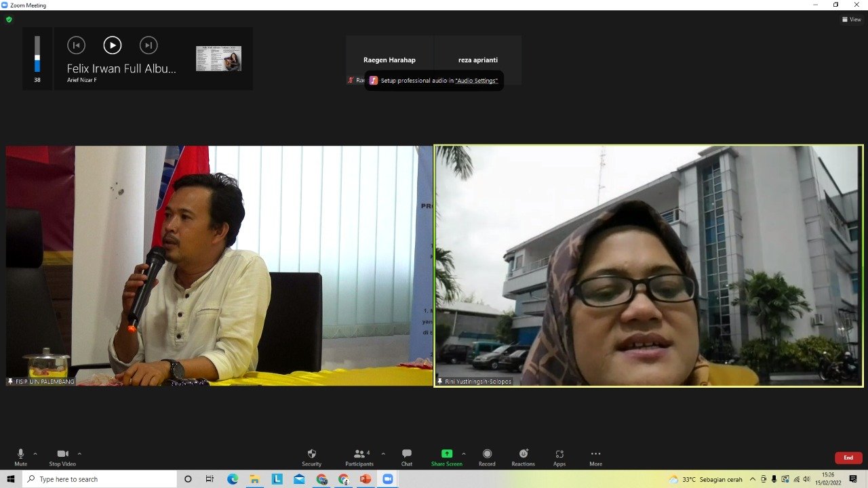Expand share screen options arrow
Image resolution: width=868 pixels, height=488 pixels.
(x=464, y=453)
